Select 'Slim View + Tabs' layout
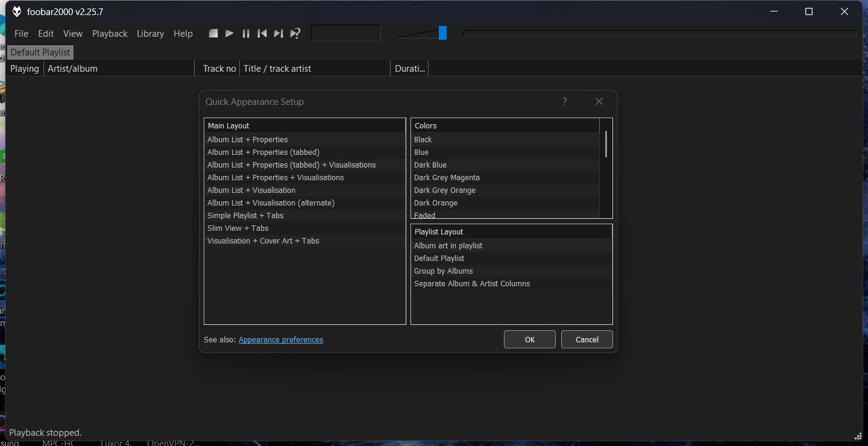 point(305,228)
